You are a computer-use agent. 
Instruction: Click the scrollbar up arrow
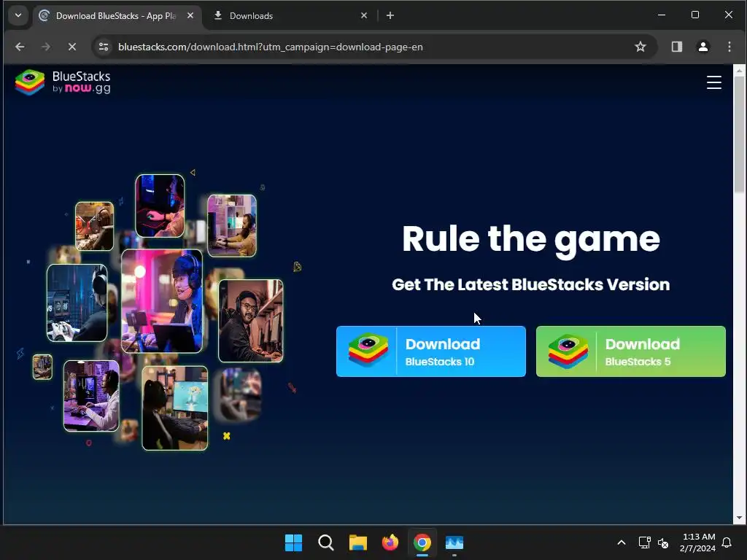pos(739,71)
